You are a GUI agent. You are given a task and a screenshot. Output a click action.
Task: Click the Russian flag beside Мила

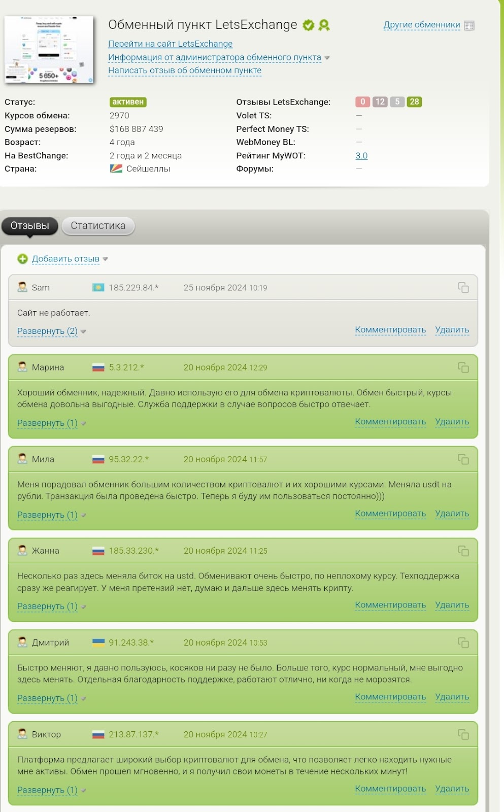pyautogui.click(x=98, y=459)
